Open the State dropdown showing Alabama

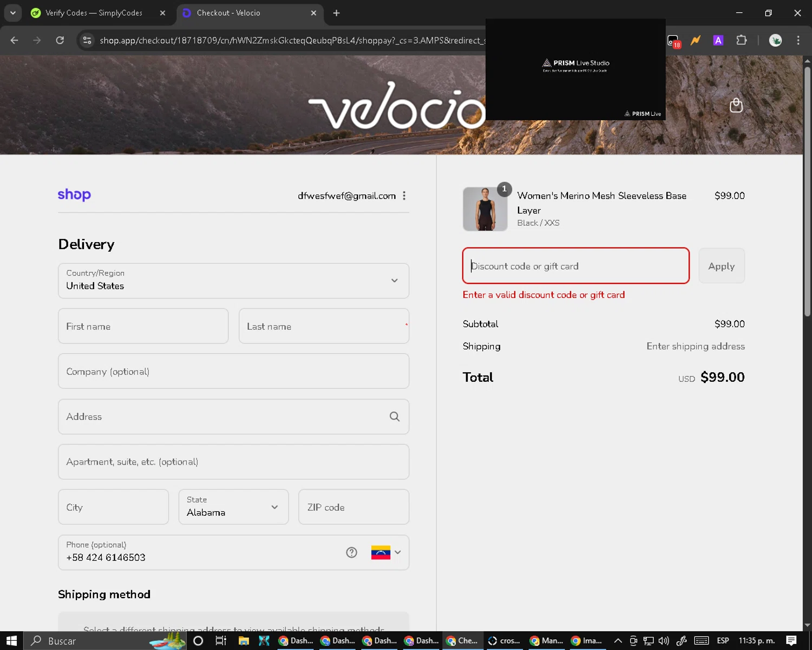click(x=233, y=507)
